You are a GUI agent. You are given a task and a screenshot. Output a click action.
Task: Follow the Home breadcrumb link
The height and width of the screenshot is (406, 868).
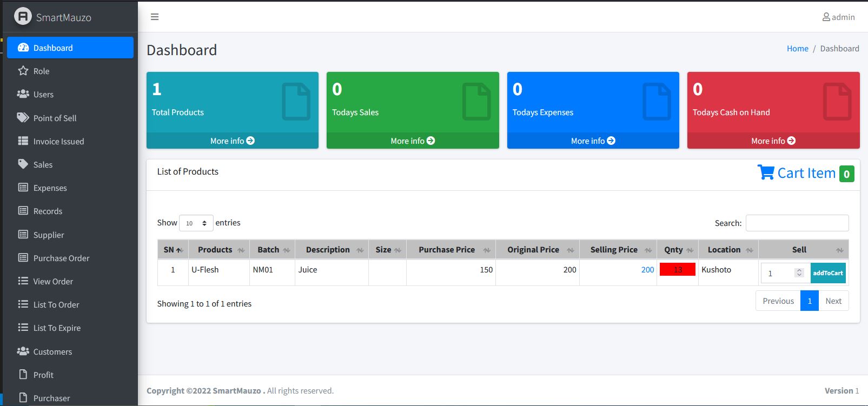point(797,49)
